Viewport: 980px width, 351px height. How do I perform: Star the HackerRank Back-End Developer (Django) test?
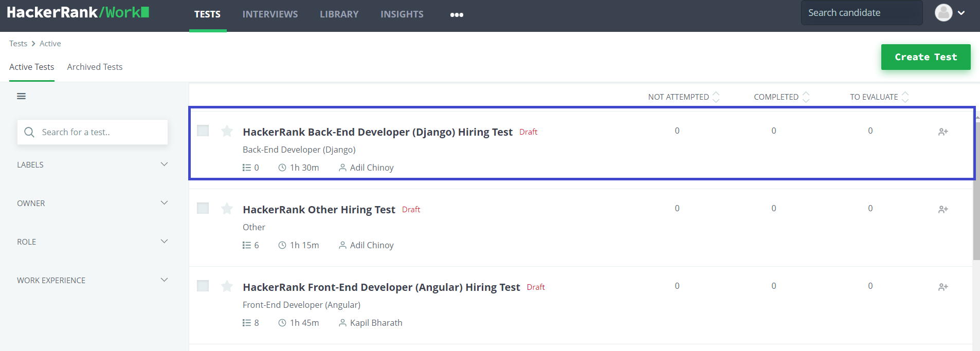(227, 131)
